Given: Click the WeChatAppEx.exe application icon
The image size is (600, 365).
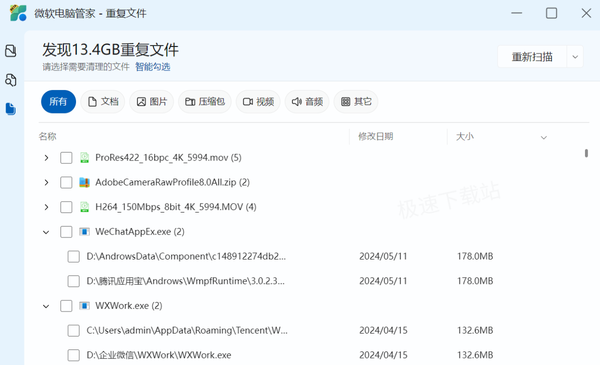Looking at the screenshot, I should [x=84, y=231].
